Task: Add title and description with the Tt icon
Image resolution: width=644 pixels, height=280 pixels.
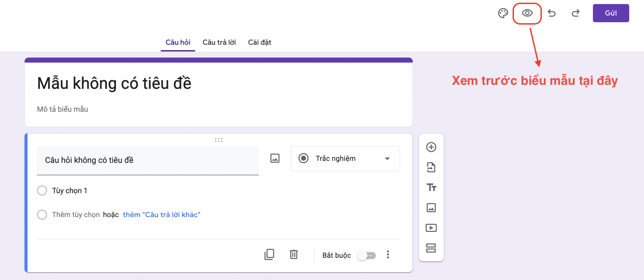Action: coord(431,187)
